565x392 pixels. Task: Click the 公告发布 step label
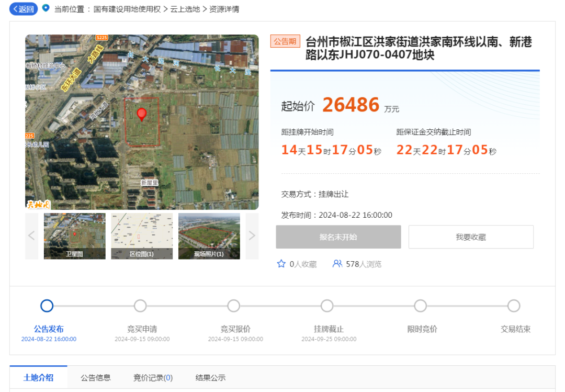[49, 329]
